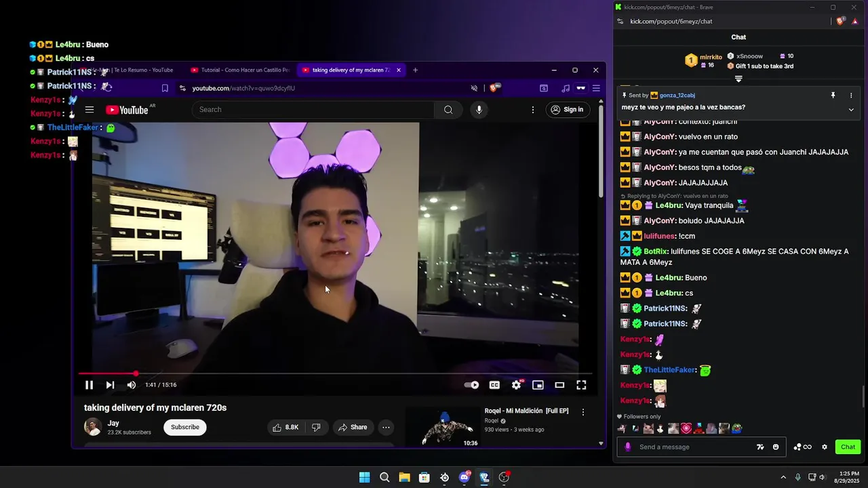This screenshot has height=488, width=868.
Task: Enable theater mode on the video
Action: coord(559,385)
